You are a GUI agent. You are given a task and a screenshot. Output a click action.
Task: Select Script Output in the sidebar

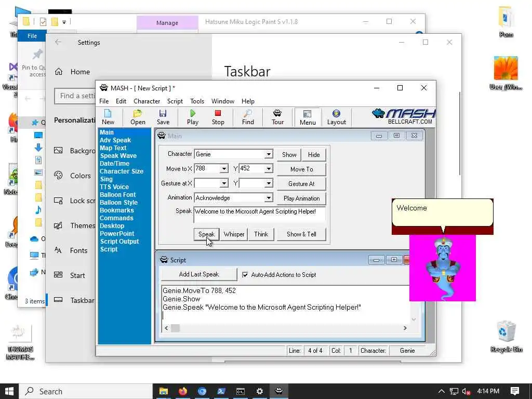(119, 242)
